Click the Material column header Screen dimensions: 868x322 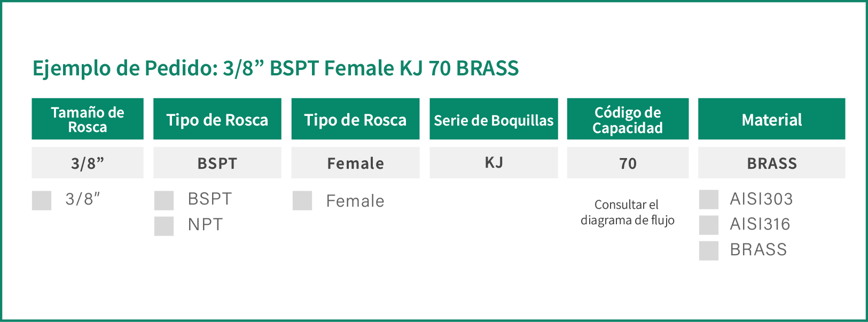point(772,119)
